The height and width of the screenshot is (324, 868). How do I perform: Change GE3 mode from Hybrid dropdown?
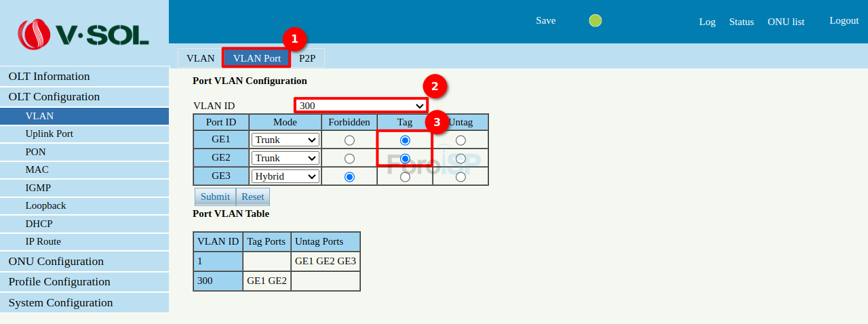click(x=285, y=176)
